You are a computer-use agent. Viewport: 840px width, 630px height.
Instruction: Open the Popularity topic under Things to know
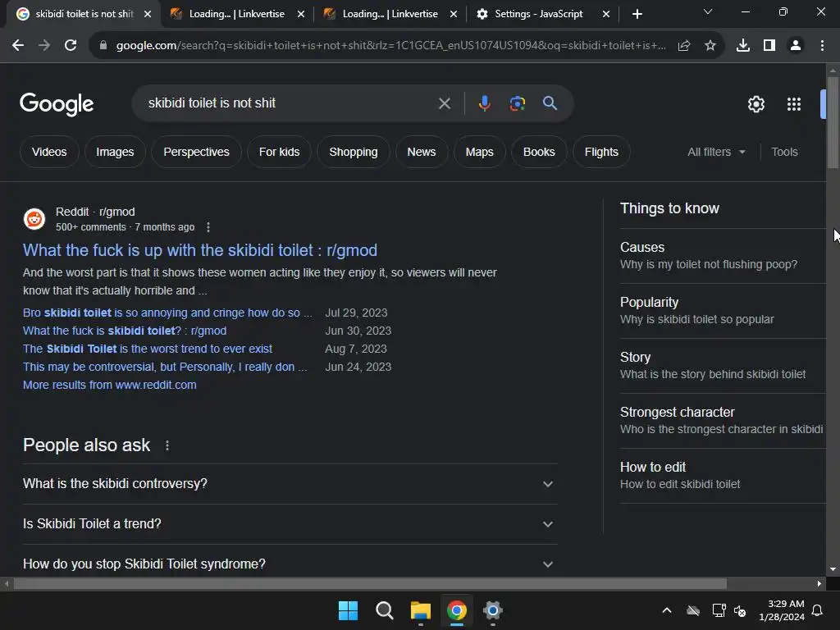point(723,311)
